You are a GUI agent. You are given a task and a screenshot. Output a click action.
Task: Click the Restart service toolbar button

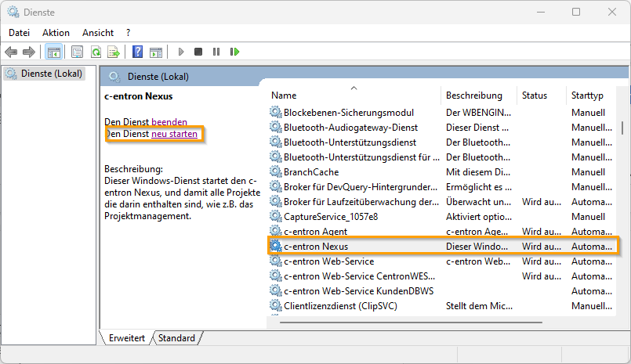(234, 52)
